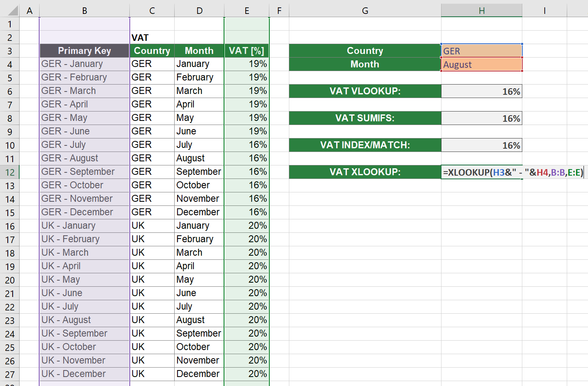Screen dimensions: 588x386
Task: Select cell GER - March
Action: pos(84,91)
